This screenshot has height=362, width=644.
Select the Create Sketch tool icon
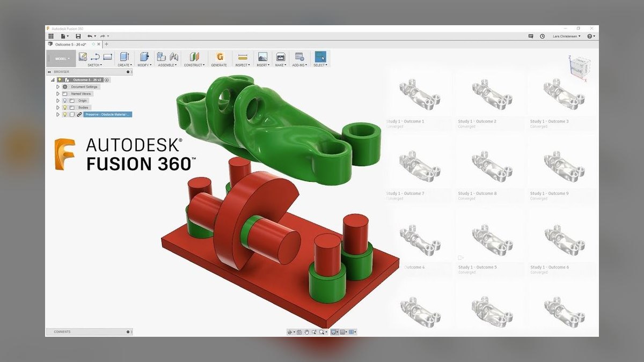pos(83,56)
